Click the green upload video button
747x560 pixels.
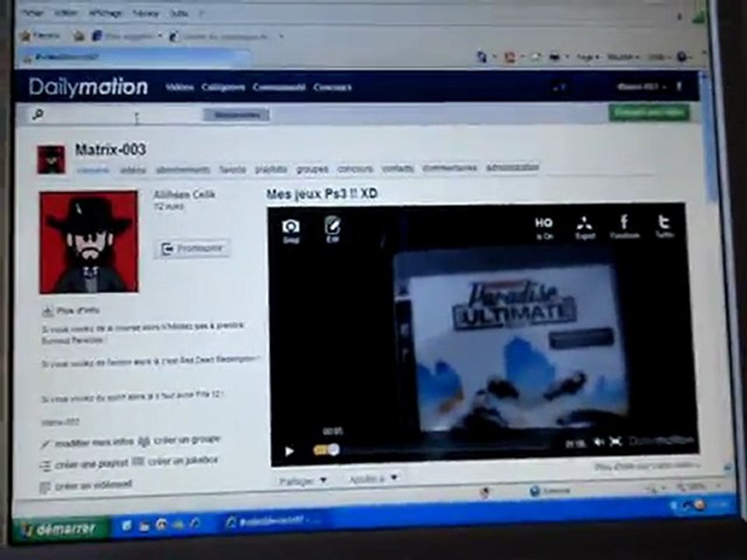click(x=649, y=113)
